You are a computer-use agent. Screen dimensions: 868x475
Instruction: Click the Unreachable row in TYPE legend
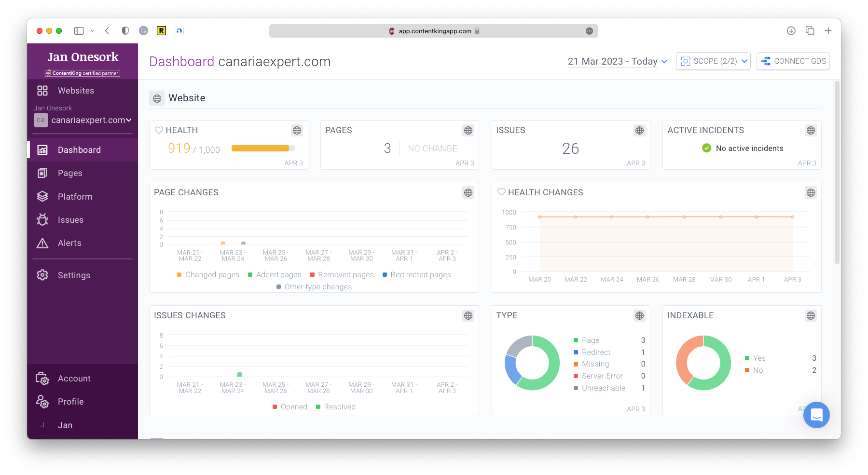tap(609, 388)
